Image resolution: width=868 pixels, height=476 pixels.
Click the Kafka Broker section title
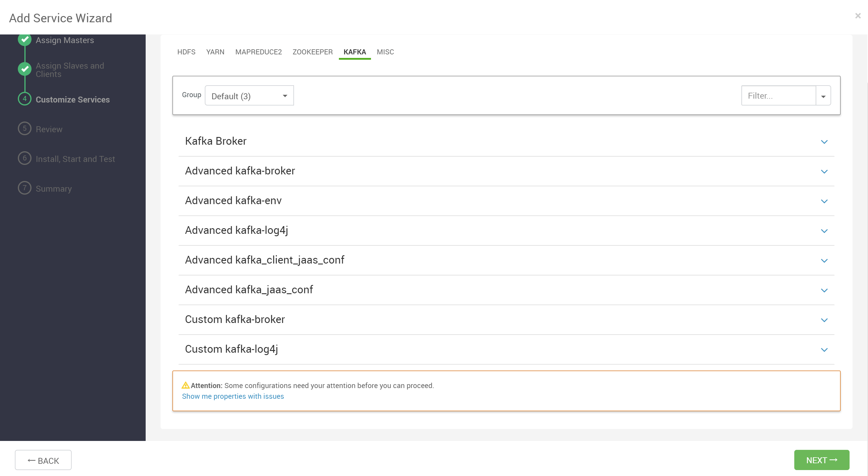point(216,141)
